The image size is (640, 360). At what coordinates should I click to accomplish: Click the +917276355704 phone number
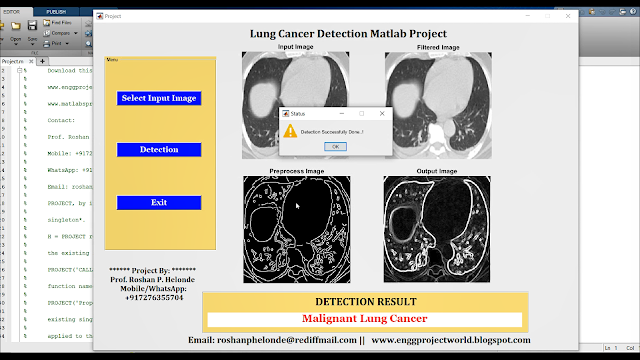click(x=154, y=298)
